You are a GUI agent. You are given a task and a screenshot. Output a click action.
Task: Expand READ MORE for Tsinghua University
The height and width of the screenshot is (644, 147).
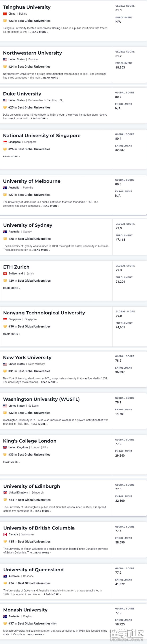click(x=40, y=32)
